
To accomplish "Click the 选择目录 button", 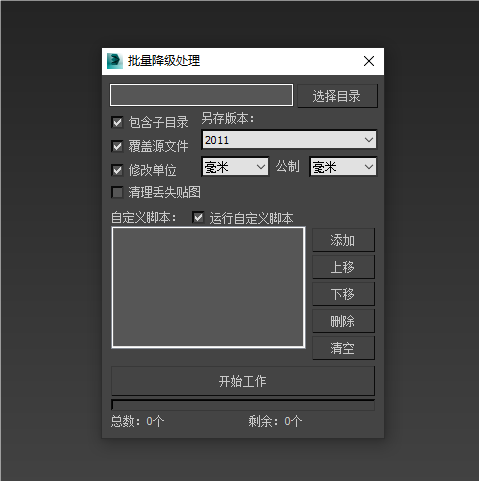I will tap(337, 96).
